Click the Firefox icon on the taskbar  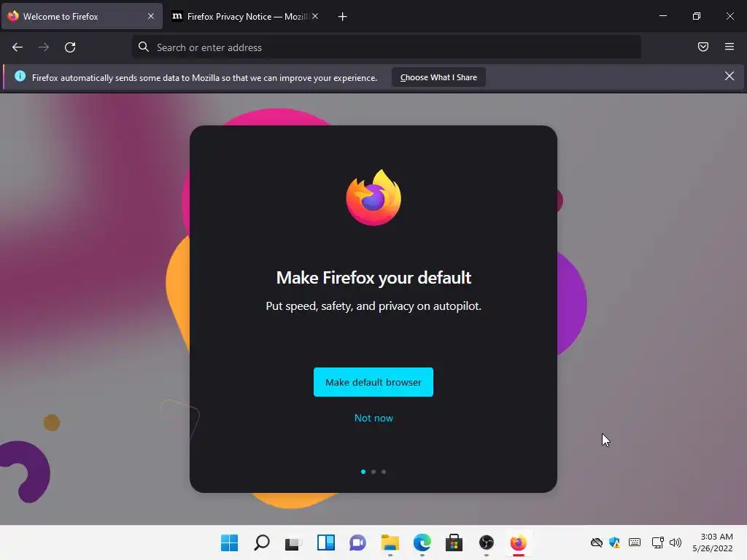click(x=519, y=542)
